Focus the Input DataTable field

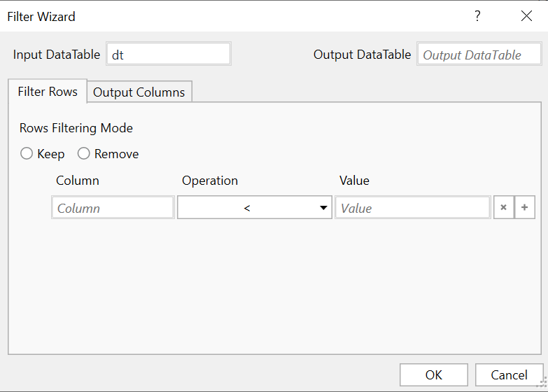(x=168, y=55)
